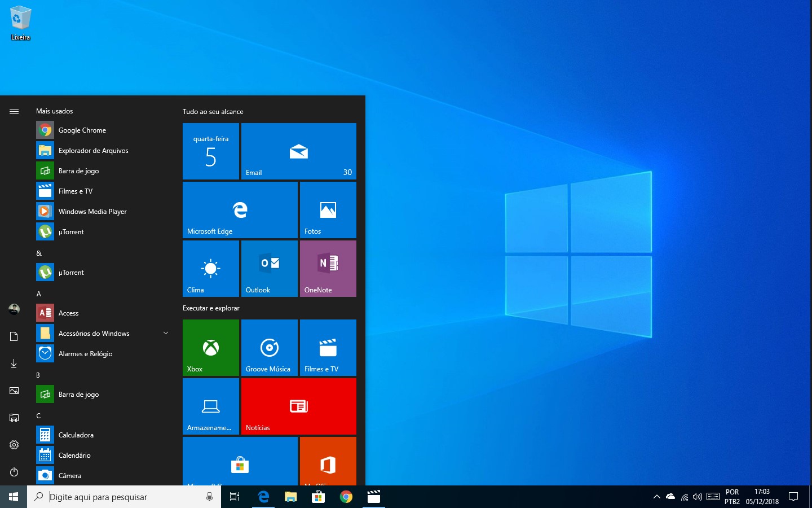Launch Calculadora from the app list
812x508 pixels.
(x=104, y=435)
